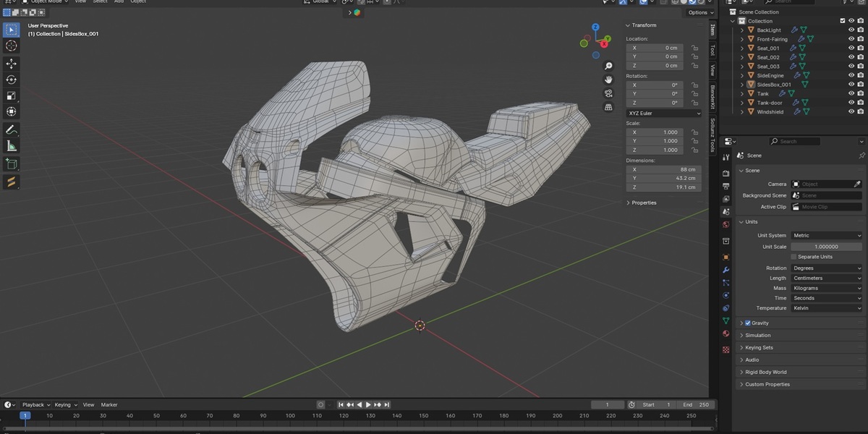Click the eyedropper in the Camera field

(857, 184)
